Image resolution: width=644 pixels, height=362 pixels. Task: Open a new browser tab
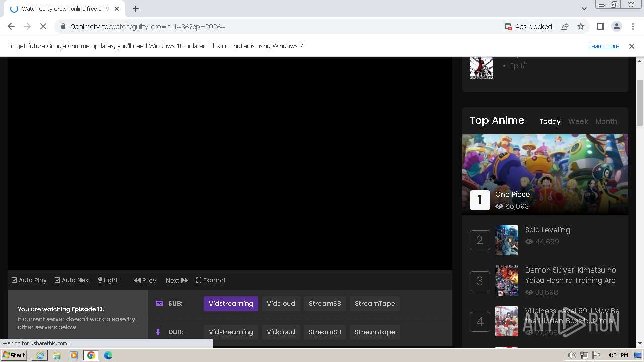(x=136, y=9)
